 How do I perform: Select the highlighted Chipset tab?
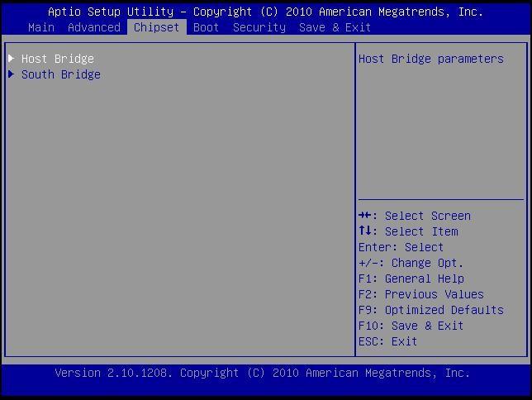(x=157, y=27)
